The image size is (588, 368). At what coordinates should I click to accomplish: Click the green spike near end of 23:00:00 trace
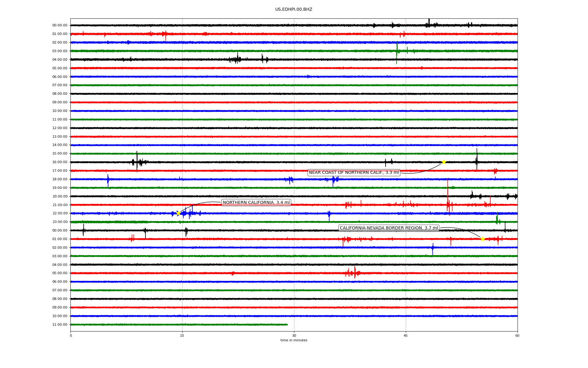point(497,218)
